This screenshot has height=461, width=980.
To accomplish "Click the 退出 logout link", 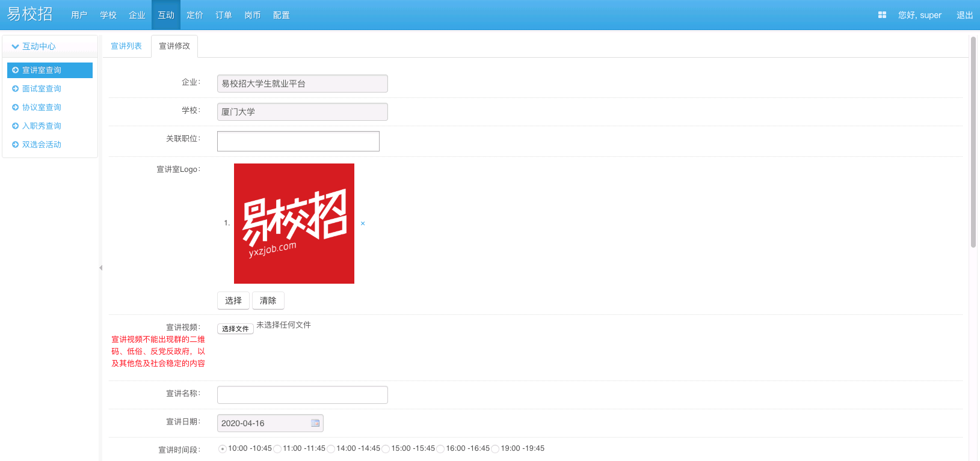I will (964, 15).
